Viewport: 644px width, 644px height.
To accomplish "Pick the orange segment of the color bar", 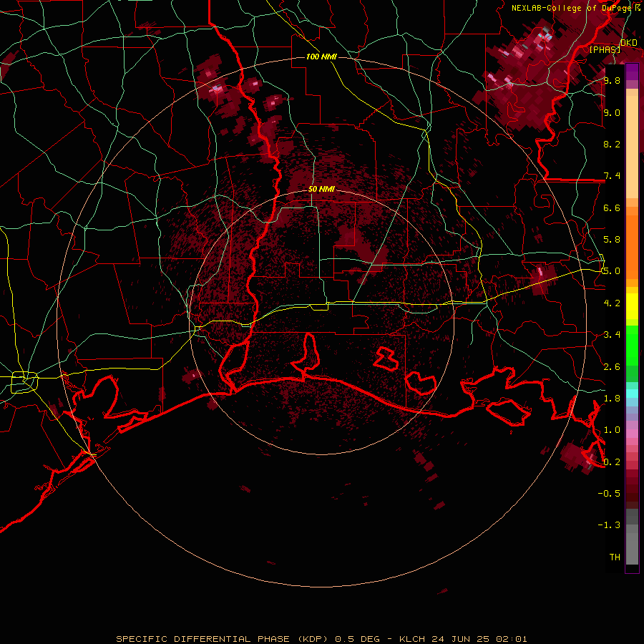I will click(632, 246).
